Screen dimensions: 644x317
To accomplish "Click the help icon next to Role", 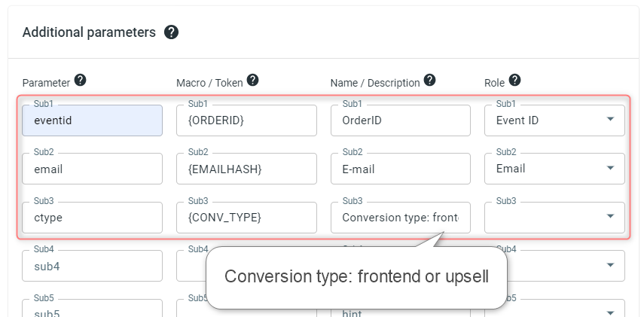I will point(514,80).
